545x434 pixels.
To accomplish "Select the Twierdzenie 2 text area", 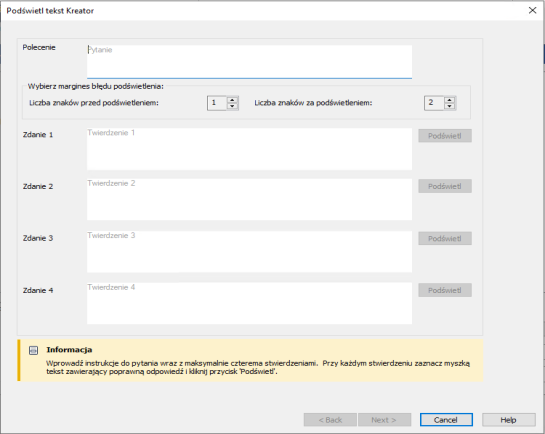I will [249, 199].
